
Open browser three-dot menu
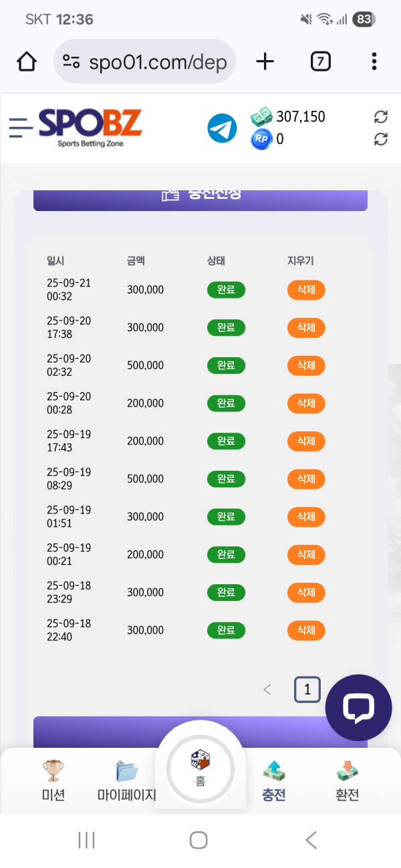tap(374, 62)
